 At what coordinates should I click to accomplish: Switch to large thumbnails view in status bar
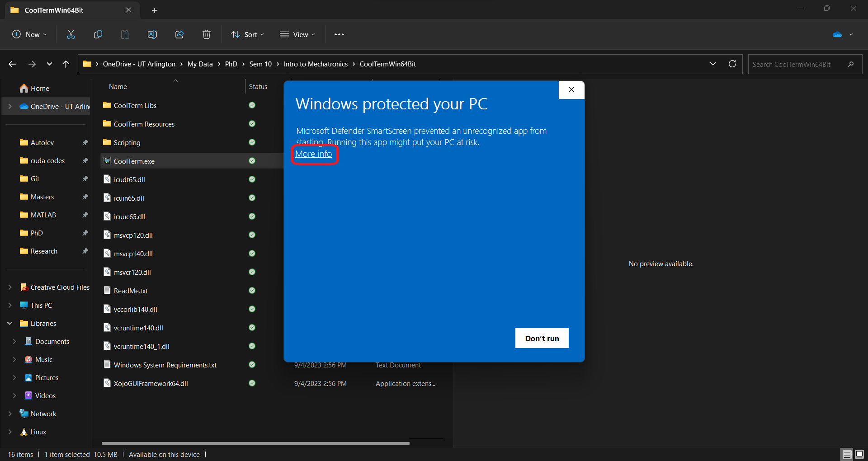pyautogui.click(x=859, y=454)
